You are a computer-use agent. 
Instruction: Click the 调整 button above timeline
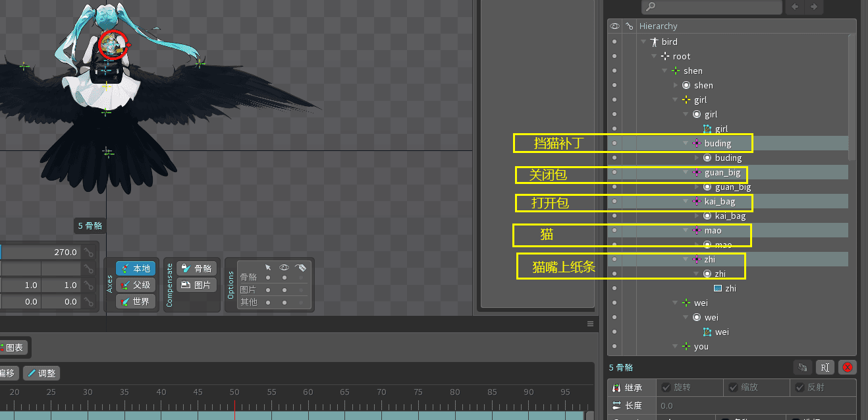click(41, 373)
